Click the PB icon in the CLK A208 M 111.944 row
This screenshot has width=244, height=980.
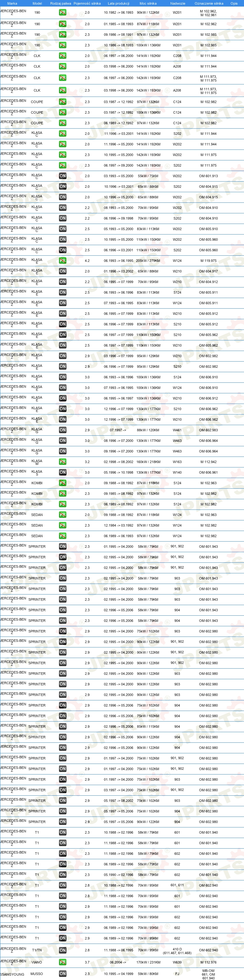point(62,67)
